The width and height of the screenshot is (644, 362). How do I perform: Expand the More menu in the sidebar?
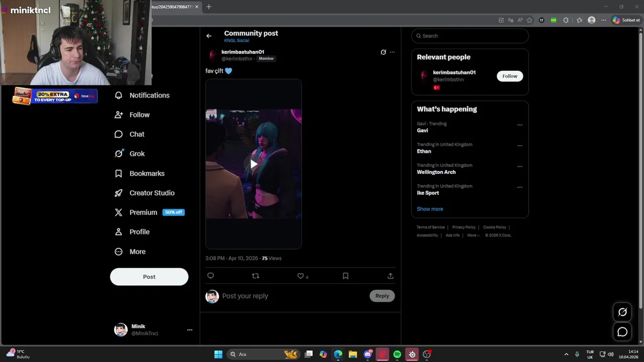[130, 251]
